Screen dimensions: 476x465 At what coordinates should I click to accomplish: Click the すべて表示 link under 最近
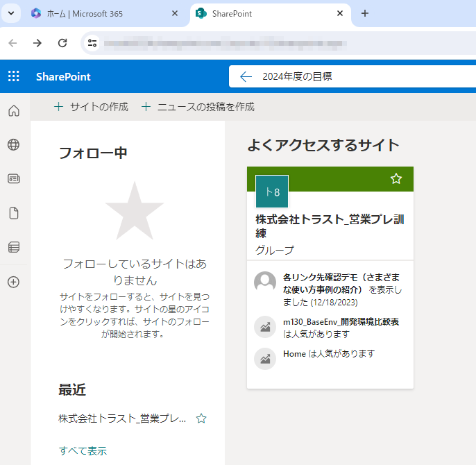point(83,450)
